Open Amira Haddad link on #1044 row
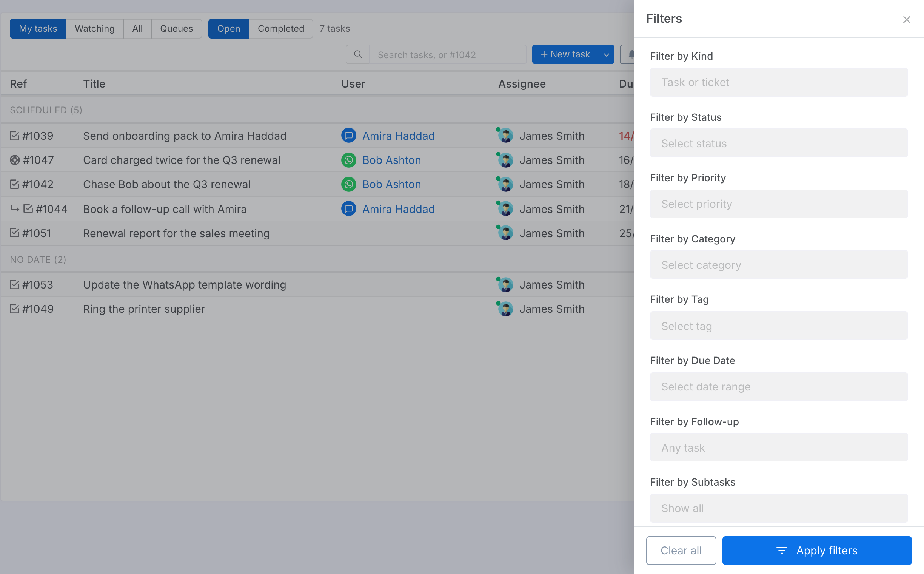The width and height of the screenshot is (924, 574). click(398, 209)
